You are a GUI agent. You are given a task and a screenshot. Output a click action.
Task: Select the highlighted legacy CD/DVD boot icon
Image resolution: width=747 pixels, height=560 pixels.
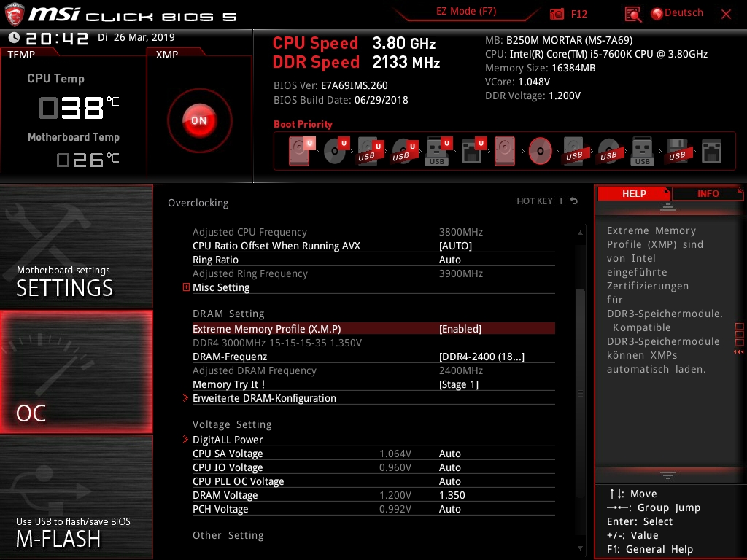[541, 151]
